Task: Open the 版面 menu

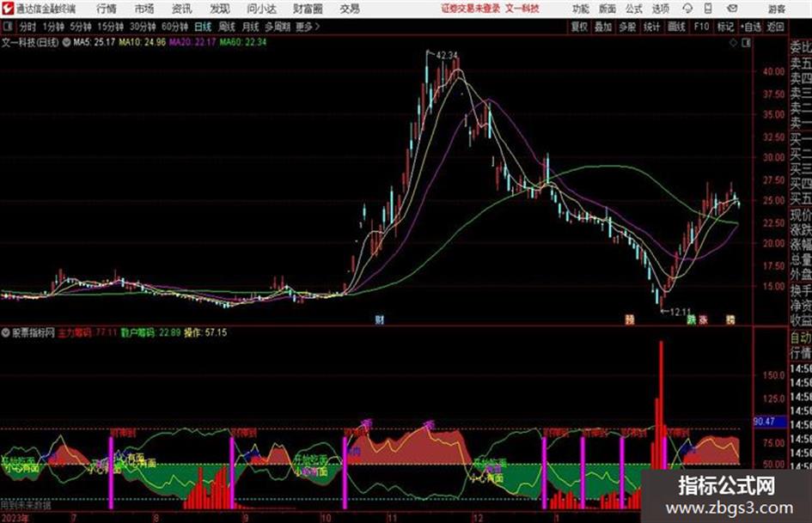Action: [607, 9]
